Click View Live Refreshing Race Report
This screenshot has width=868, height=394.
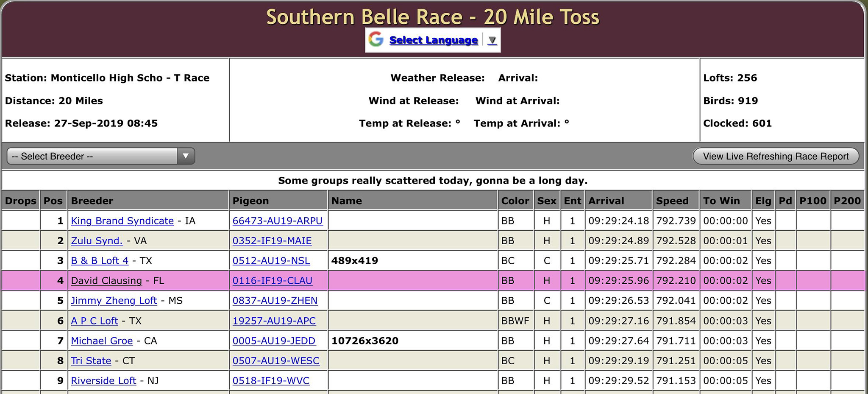point(775,156)
